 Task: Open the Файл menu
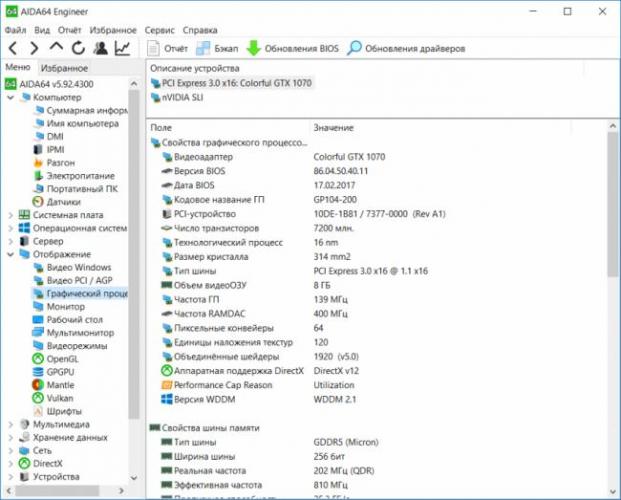(15, 30)
